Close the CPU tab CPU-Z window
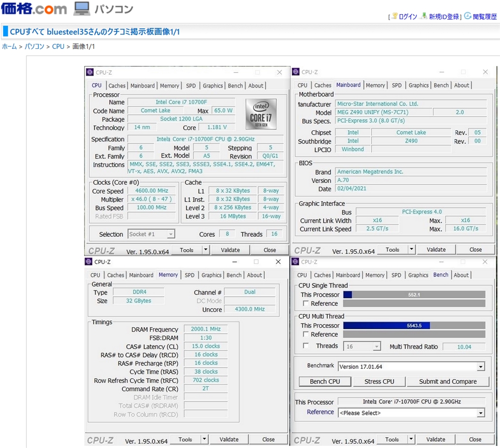 pos(279,72)
